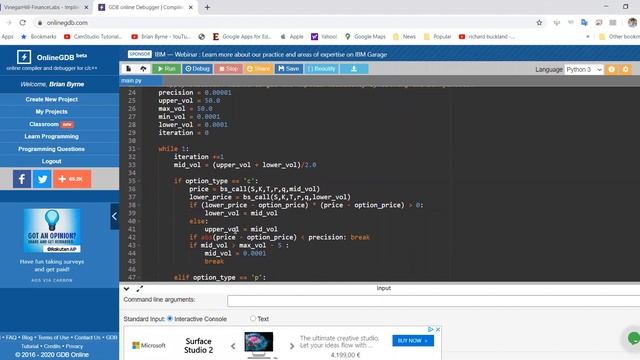The image size is (640, 360).
Task: Collapse the input panel with down chevron
Action: click(x=127, y=289)
